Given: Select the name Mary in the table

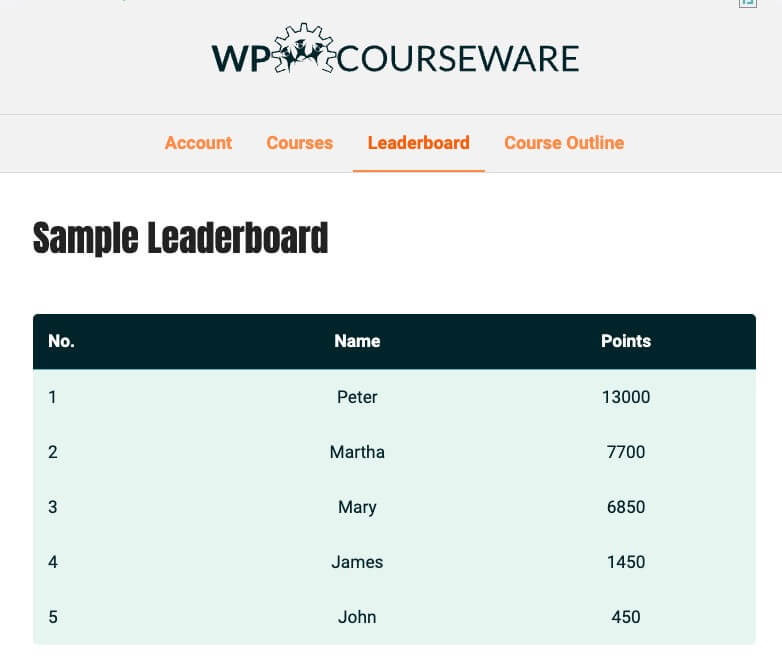Looking at the screenshot, I should [357, 507].
